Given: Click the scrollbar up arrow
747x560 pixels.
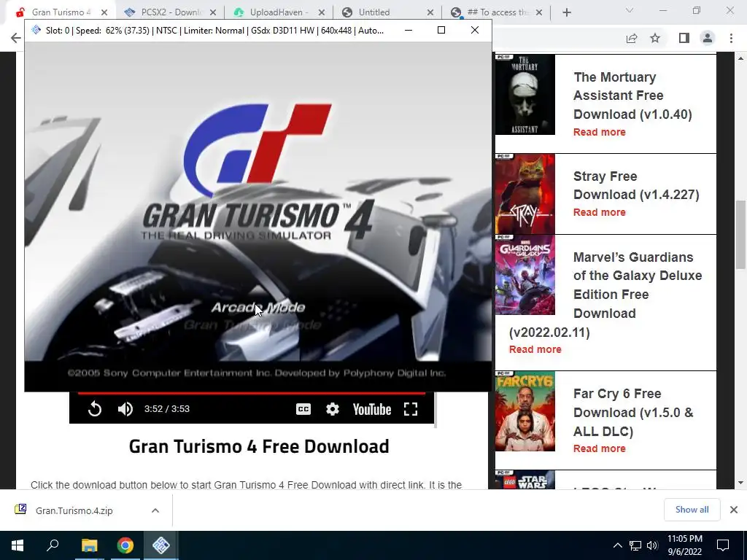Looking at the screenshot, I should (x=740, y=58).
